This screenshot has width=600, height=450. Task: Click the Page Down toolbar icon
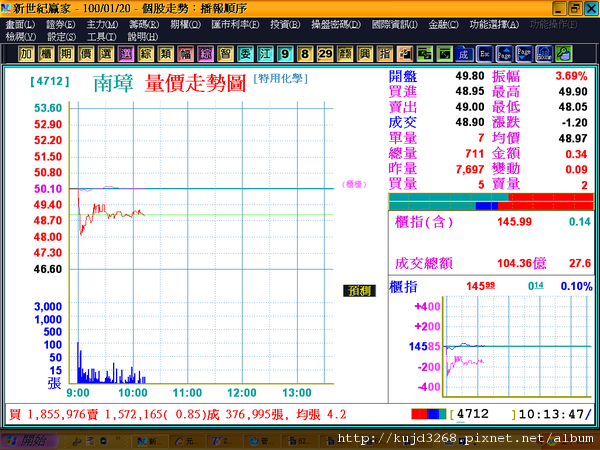coord(524,54)
